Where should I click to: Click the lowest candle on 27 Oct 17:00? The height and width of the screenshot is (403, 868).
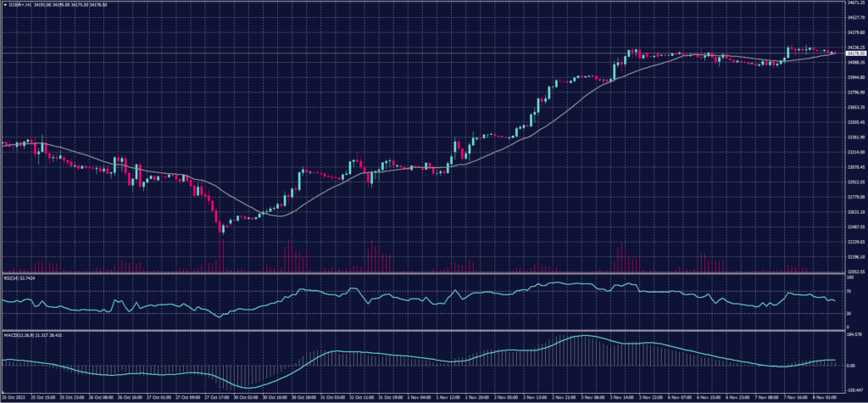[220, 227]
